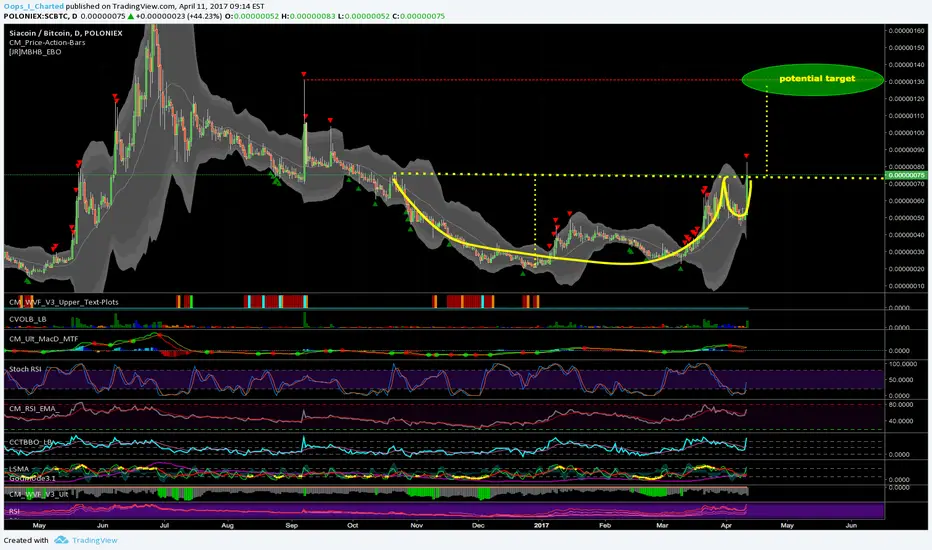Click the CM_RSI_EMA_ pane label
The width and height of the screenshot is (932, 550).
click(x=34, y=408)
